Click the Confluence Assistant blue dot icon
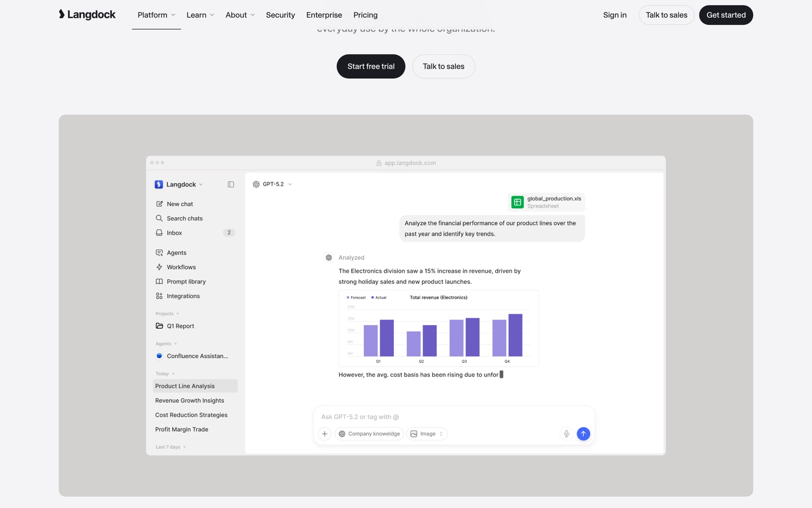The image size is (812, 508). 159,356
